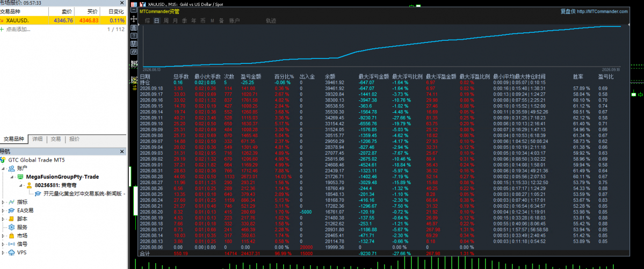Click the red table icon beside chart title

click(x=134, y=3)
